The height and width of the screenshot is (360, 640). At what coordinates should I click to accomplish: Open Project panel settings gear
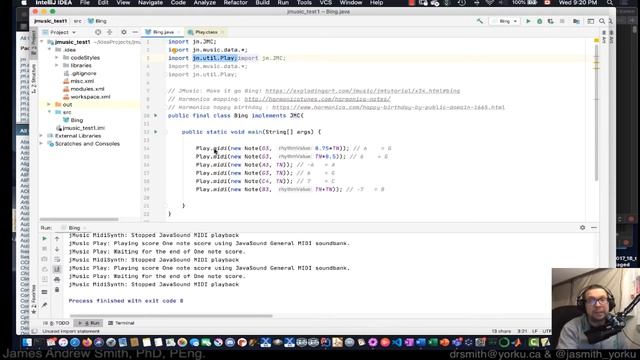[124, 32]
